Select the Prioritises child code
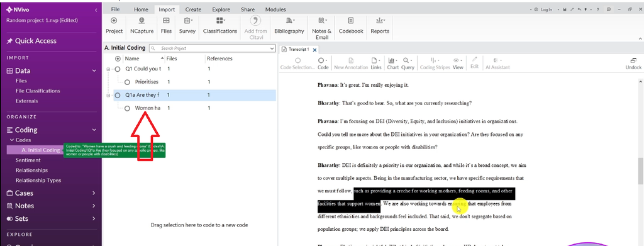The height and width of the screenshot is (246, 644). [x=147, y=82]
